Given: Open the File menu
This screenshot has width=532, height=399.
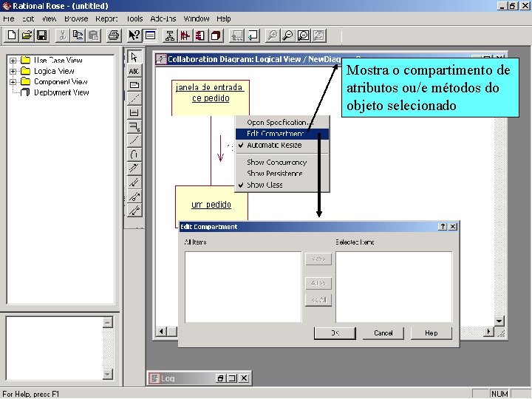Looking at the screenshot, I should coord(8,18).
